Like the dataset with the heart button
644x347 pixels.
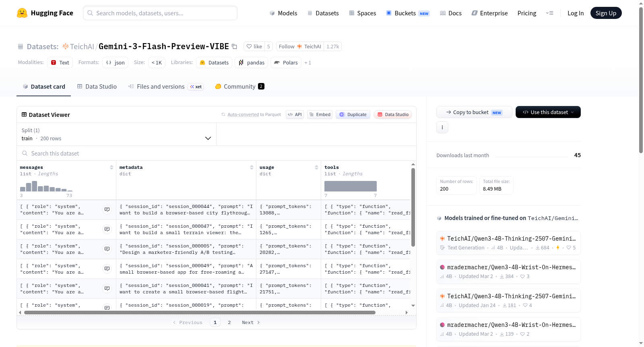[x=254, y=46]
